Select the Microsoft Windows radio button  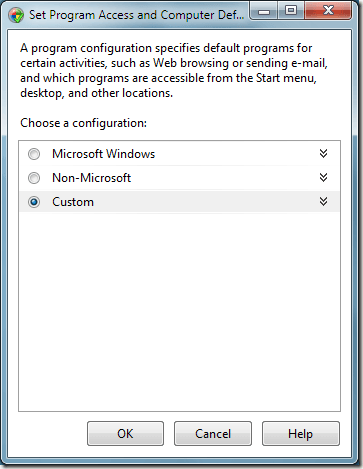point(34,154)
